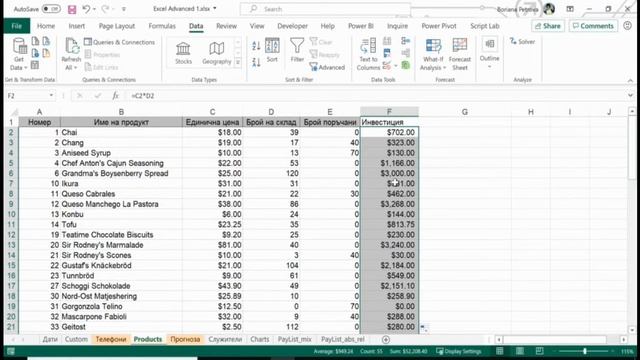Image resolution: width=640 pixels, height=360 pixels.
Task: Select column F header
Action: click(389, 111)
